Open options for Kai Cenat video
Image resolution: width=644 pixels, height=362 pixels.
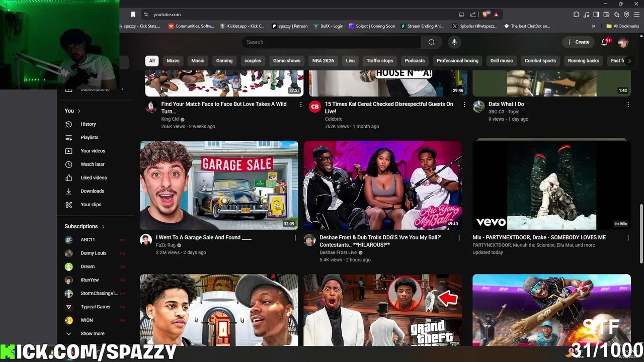(464, 105)
